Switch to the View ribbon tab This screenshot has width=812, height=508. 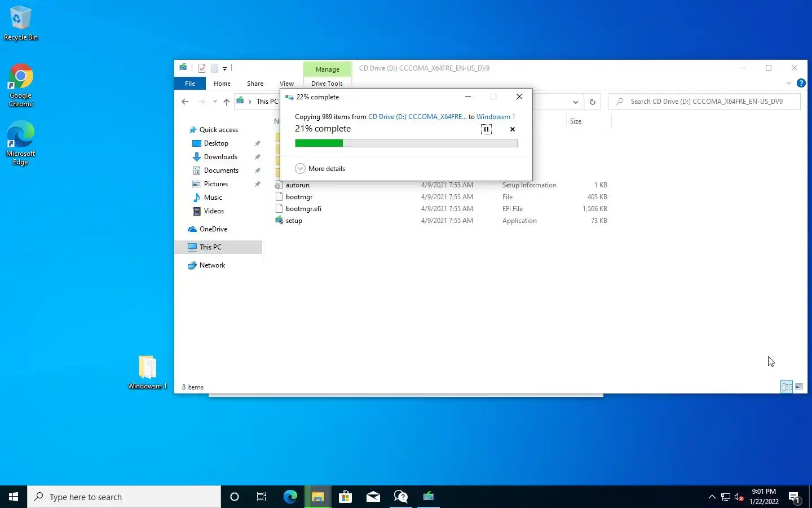(286, 84)
